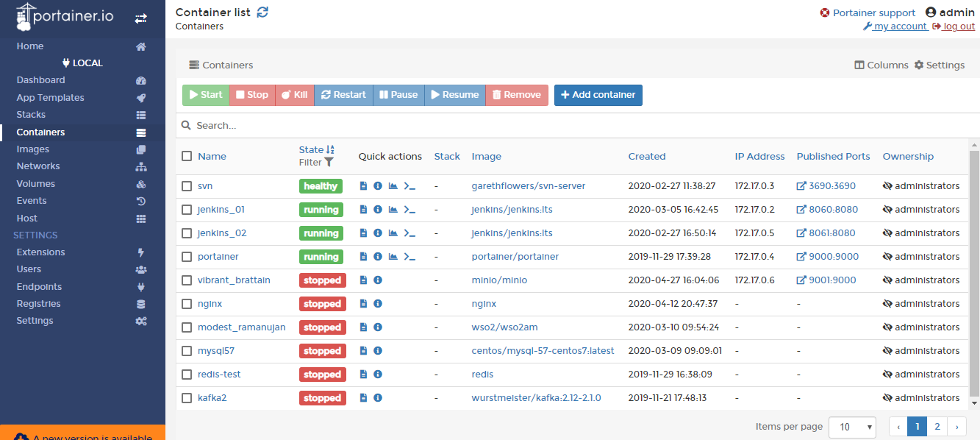The height and width of the screenshot is (440, 980).
Task: Open inspect info icon for svn container
Action: pyautogui.click(x=378, y=186)
